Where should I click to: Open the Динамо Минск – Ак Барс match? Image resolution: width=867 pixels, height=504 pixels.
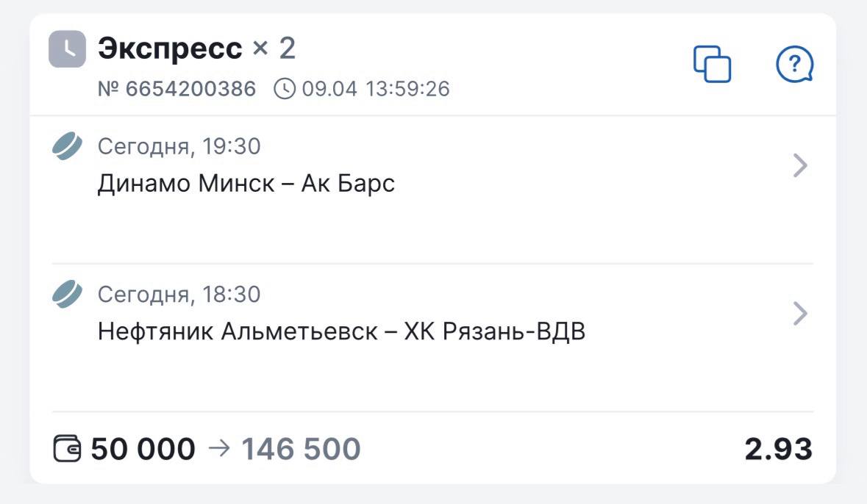click(x=246, y=183)
